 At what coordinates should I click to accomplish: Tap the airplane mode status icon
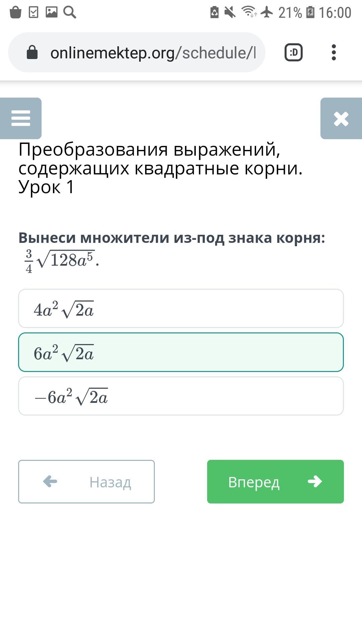point(267,12)
